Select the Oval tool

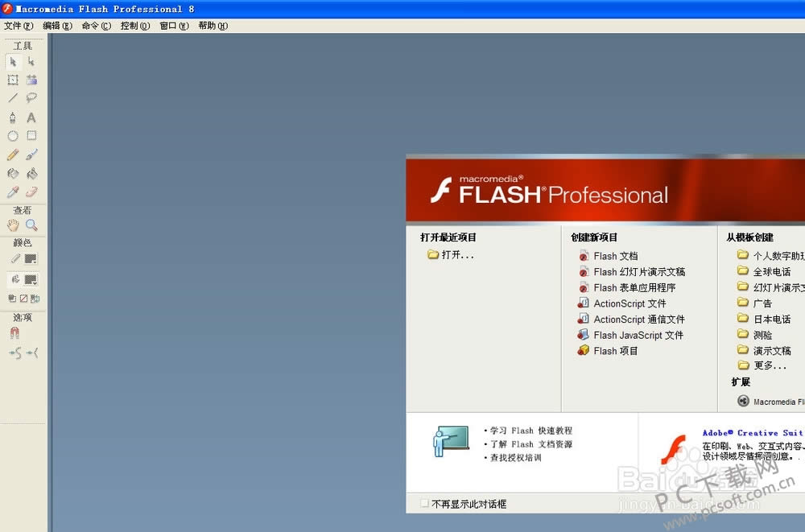tap(13, 136)
